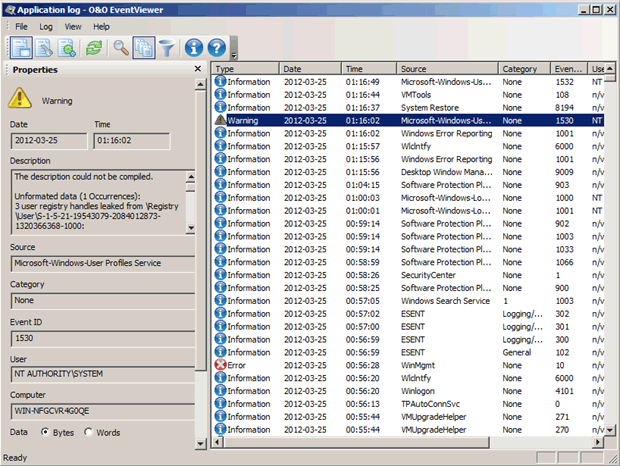Screen dimensions: 620x466
Task: Select the Words data radio button
Action: (89, 432)
